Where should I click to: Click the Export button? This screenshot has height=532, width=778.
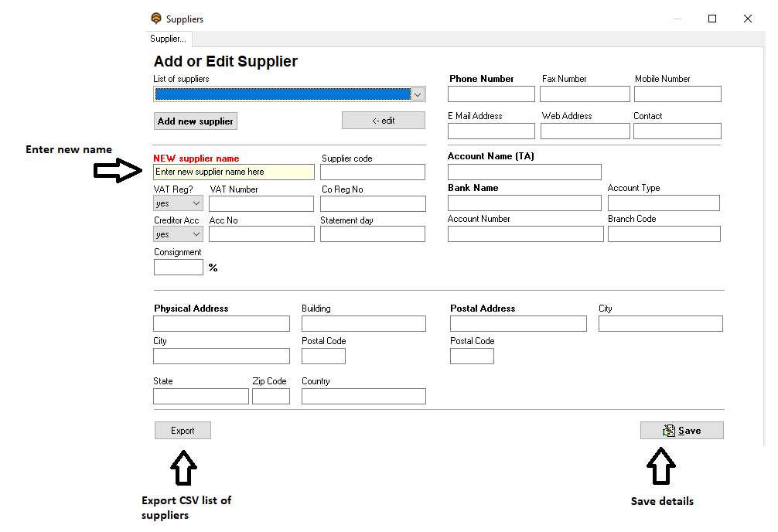pyautogui.click(x=183, y=431)
